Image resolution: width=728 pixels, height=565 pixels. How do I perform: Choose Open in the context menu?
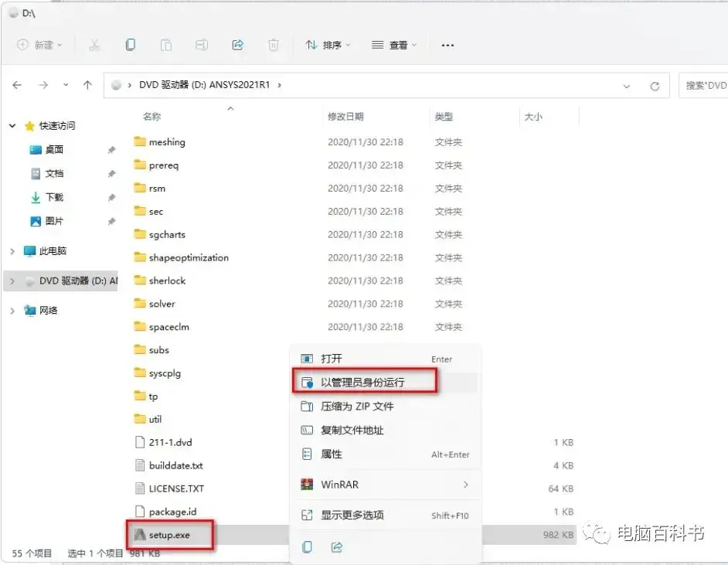(x=386, y=359)
